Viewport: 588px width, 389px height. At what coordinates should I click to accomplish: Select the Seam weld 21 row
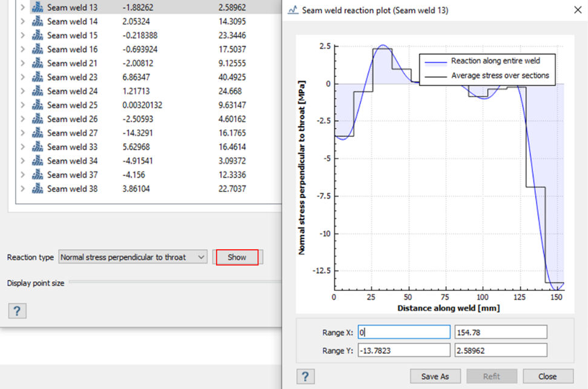point(72,64)
